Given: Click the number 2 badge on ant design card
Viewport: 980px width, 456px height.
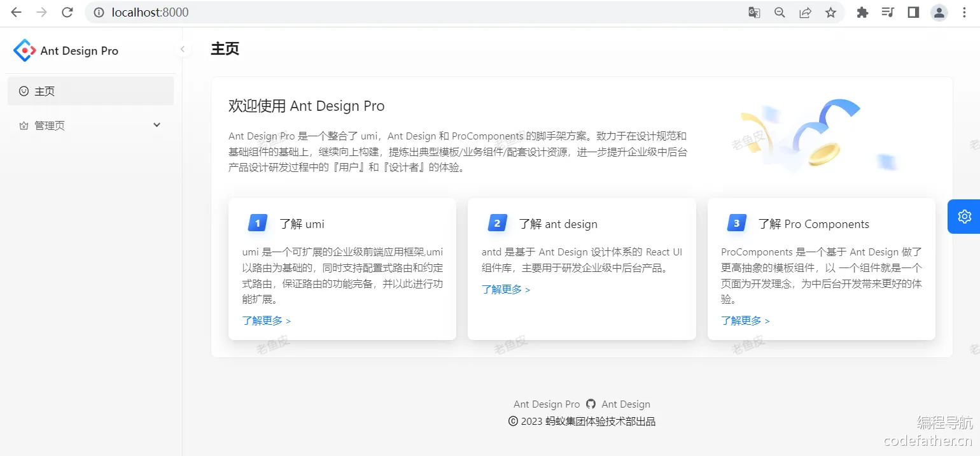Looking at the screenshot, I should click(x=497, y=223).
